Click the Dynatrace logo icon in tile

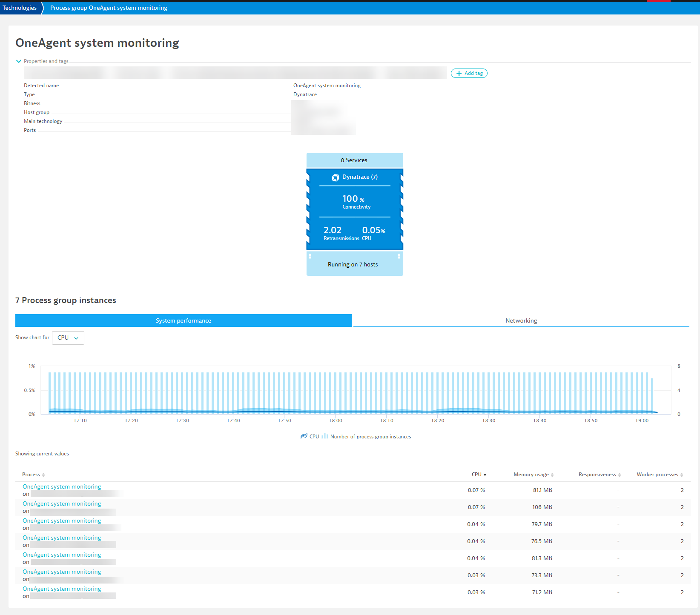click(x=336, y=177)
